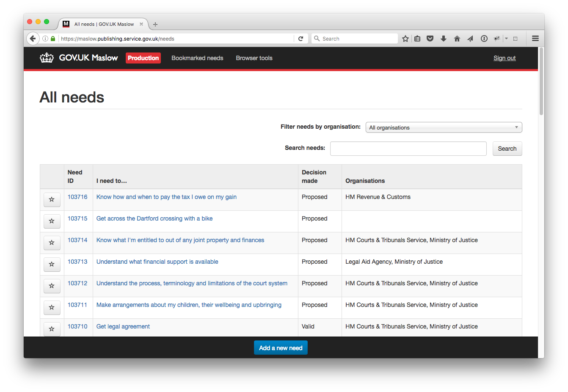
Task: Open the 1Password extension icon
Action: [x=484, y=39]
